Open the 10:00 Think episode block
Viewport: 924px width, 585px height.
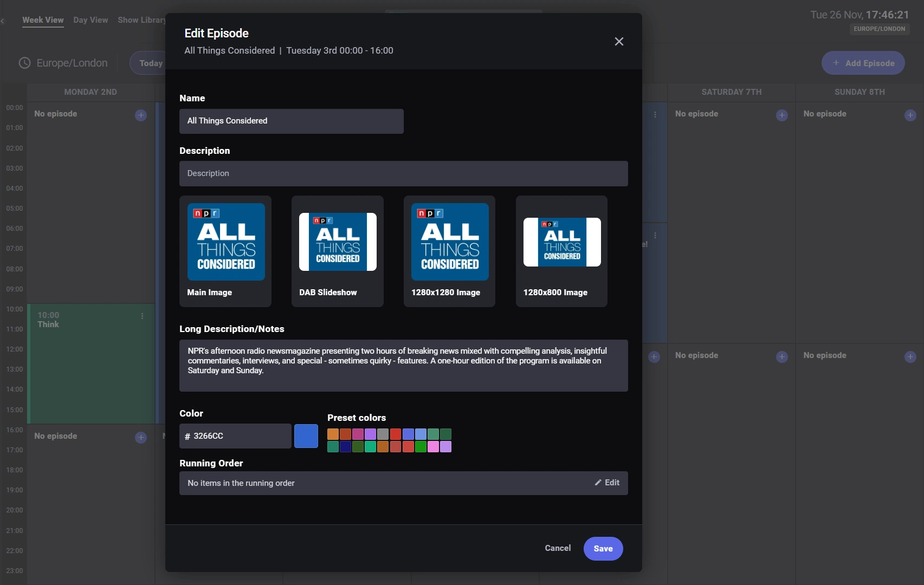point(91,363)
